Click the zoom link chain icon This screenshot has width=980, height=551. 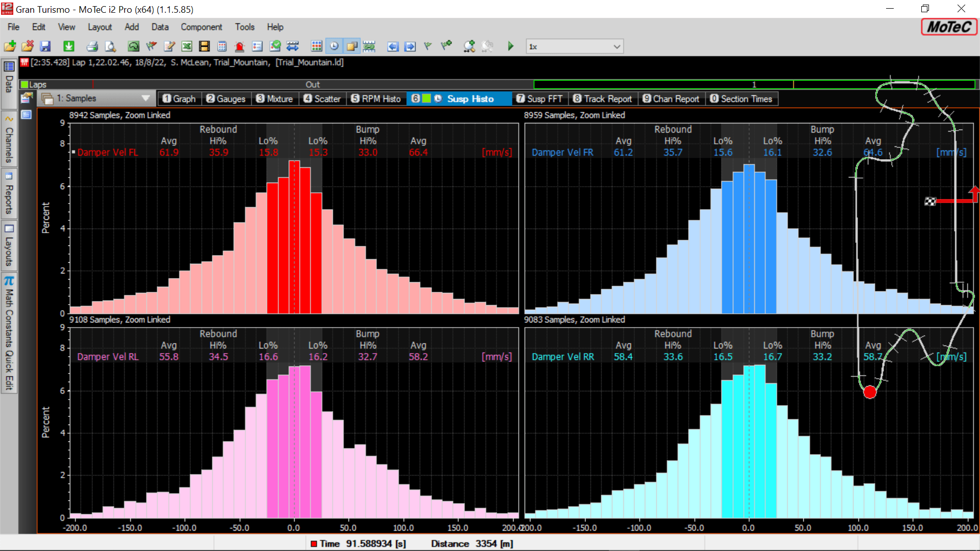click(x=369, y=46)
